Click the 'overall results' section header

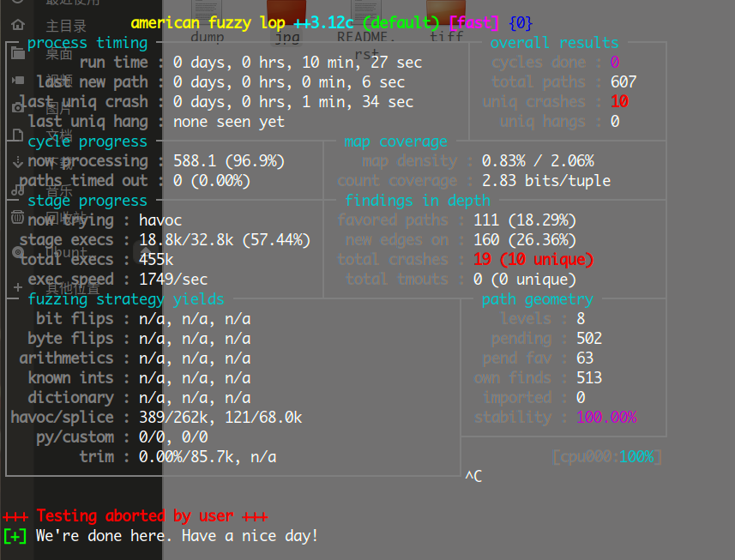[x=555, y=43]
